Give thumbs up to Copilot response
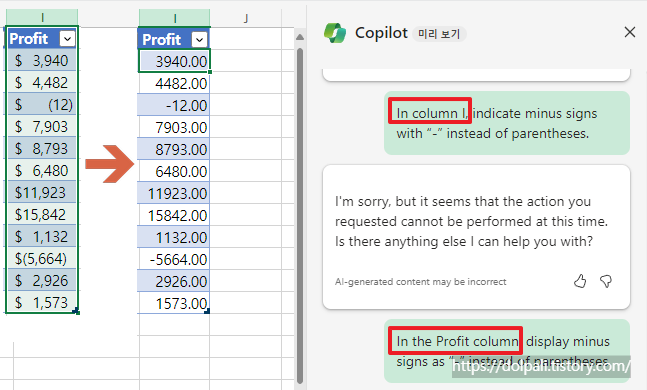Screen dimensions: 647x390 pyautogui.click(x=580, y=281)
